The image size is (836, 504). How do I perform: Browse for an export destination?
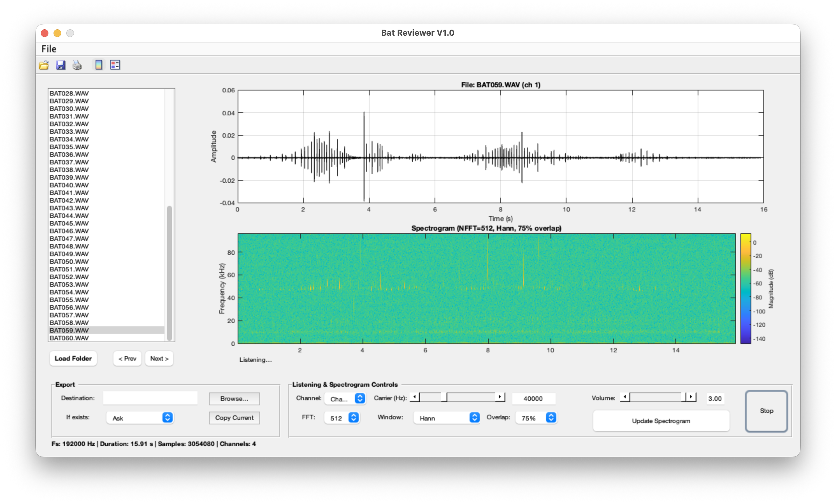(x=234, y=399)
